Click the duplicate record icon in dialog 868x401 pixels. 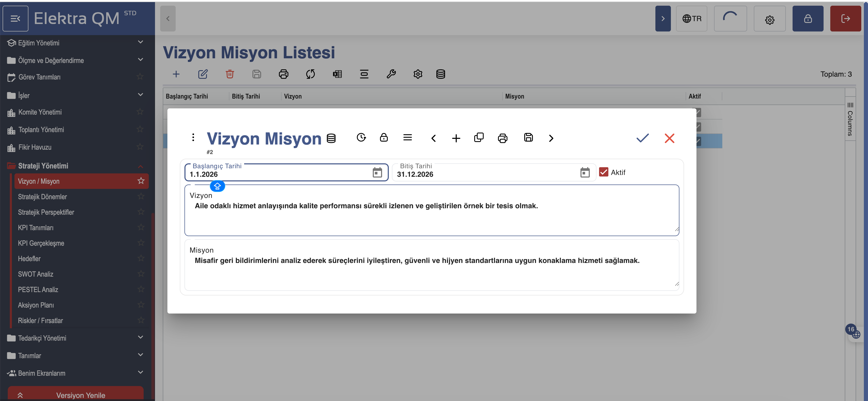click(x=478, y=137)
